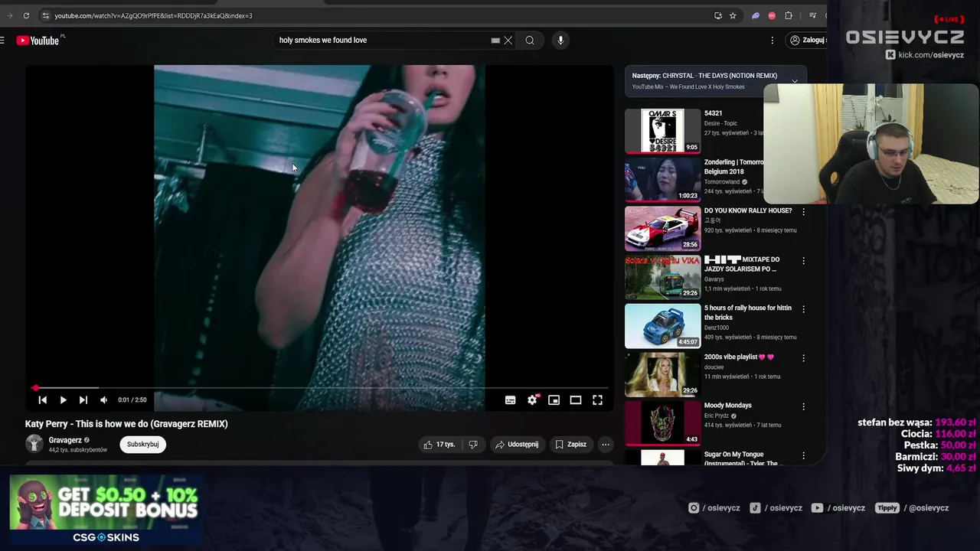Bookmark this page star icon
This screenshot has width=980, height=551.
click(x=733, y=15)
